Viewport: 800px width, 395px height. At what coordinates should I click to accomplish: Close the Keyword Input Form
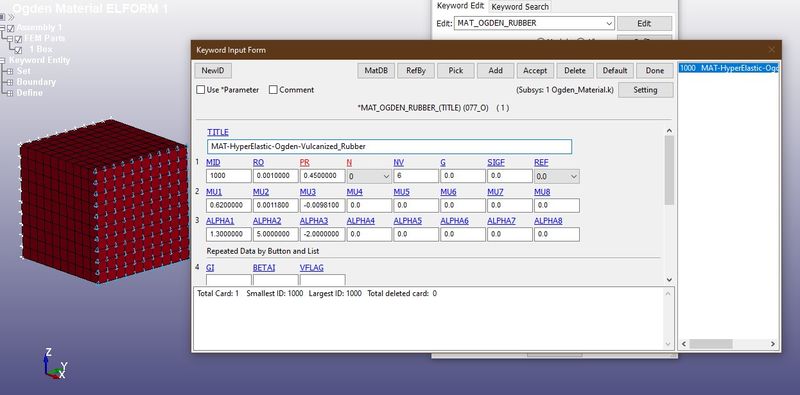point(771,50)
